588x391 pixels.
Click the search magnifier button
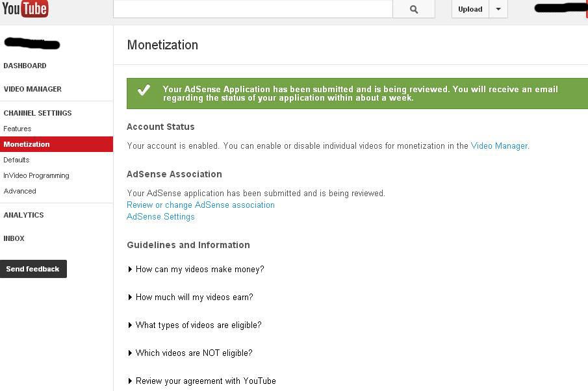click(414, 9)
